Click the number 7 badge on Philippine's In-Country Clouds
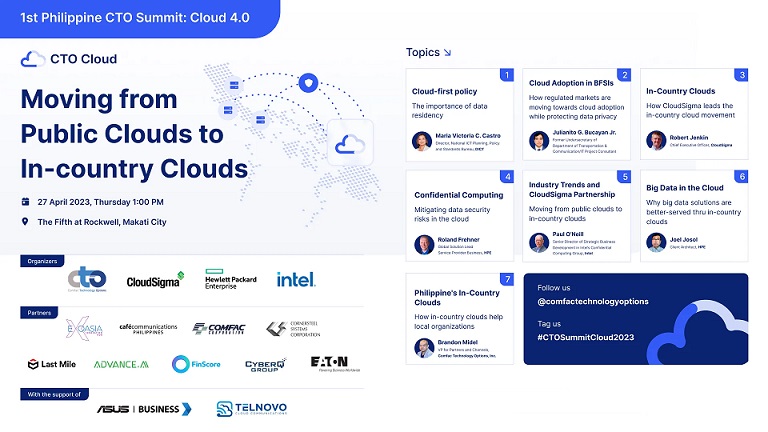This screenshot has height=432, width=768. click(x=507, y=279)
